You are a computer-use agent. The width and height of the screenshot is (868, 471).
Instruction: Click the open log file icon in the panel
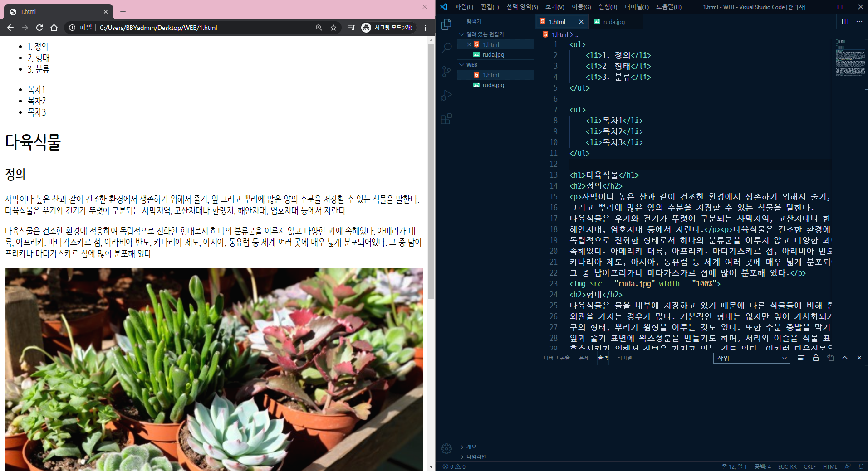point(830,358)
